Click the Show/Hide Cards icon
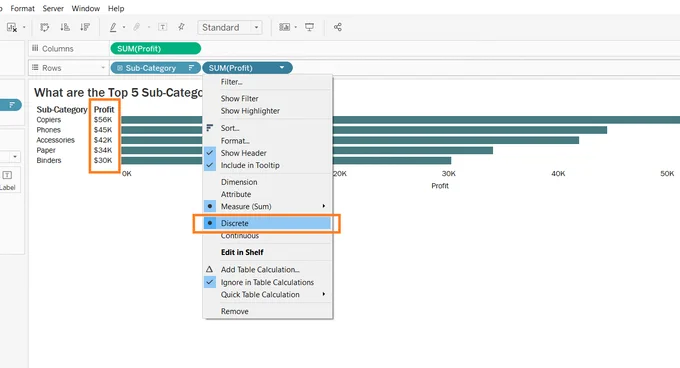 point(284,27)
